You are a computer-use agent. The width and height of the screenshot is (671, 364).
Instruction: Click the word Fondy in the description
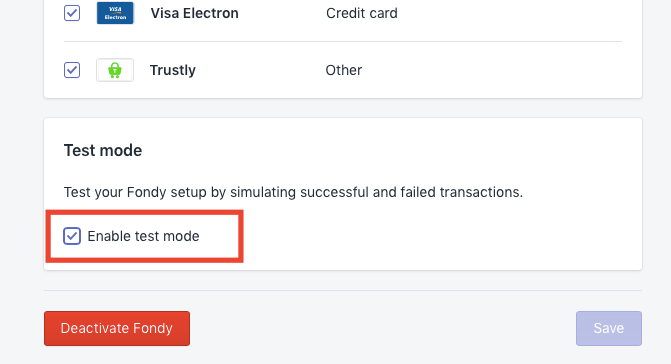coord(146,192)
